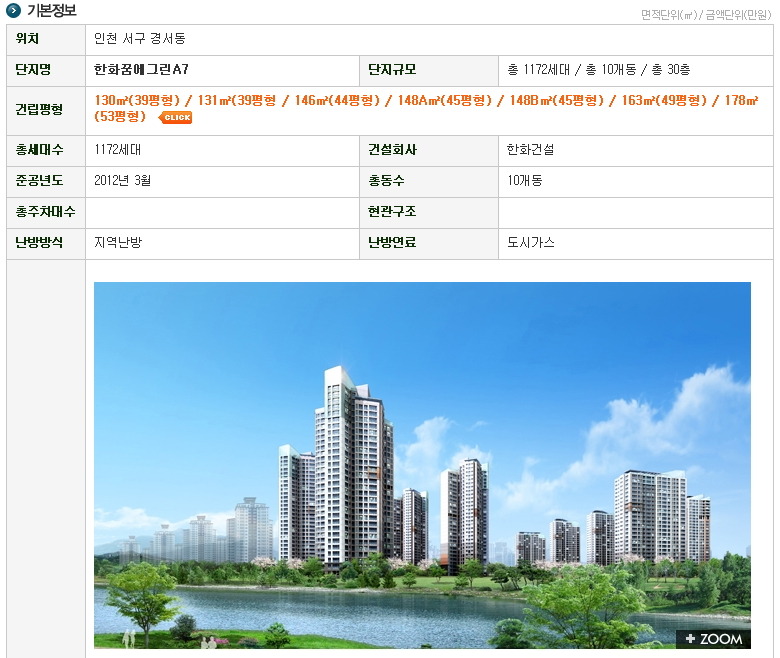Image resolution: width=780 pixels, height=658 pixels.
Task: Click the orange CLICK tag icon
Action: click(175, 117)
